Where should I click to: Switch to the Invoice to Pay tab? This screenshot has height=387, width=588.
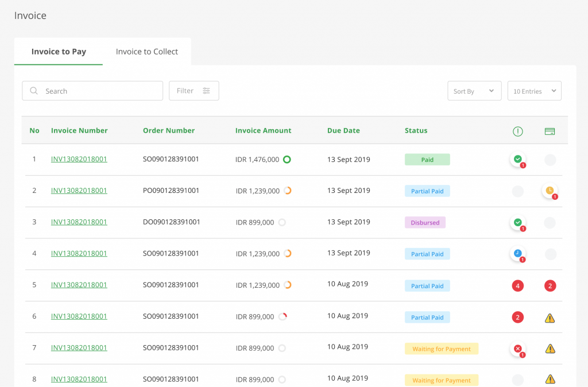[x=59, y=51]
